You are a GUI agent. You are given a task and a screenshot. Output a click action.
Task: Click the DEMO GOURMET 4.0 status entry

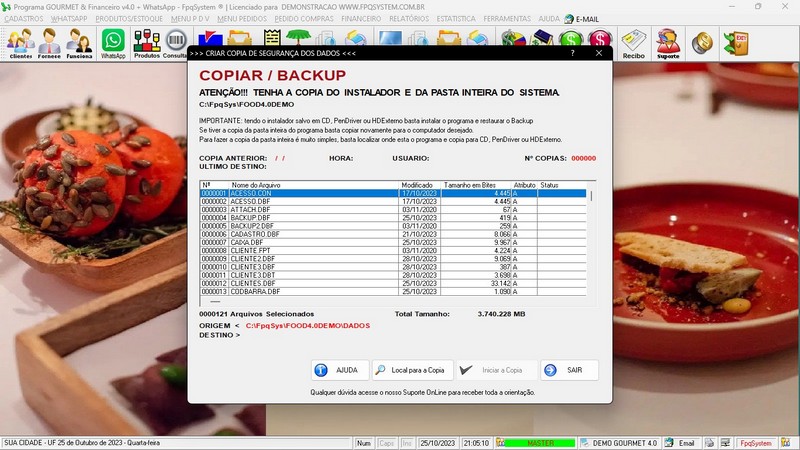pyautogui.click(x=624, y=443)
